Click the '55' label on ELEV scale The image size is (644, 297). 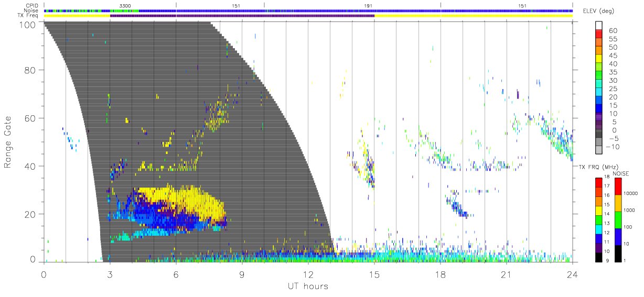612,39
